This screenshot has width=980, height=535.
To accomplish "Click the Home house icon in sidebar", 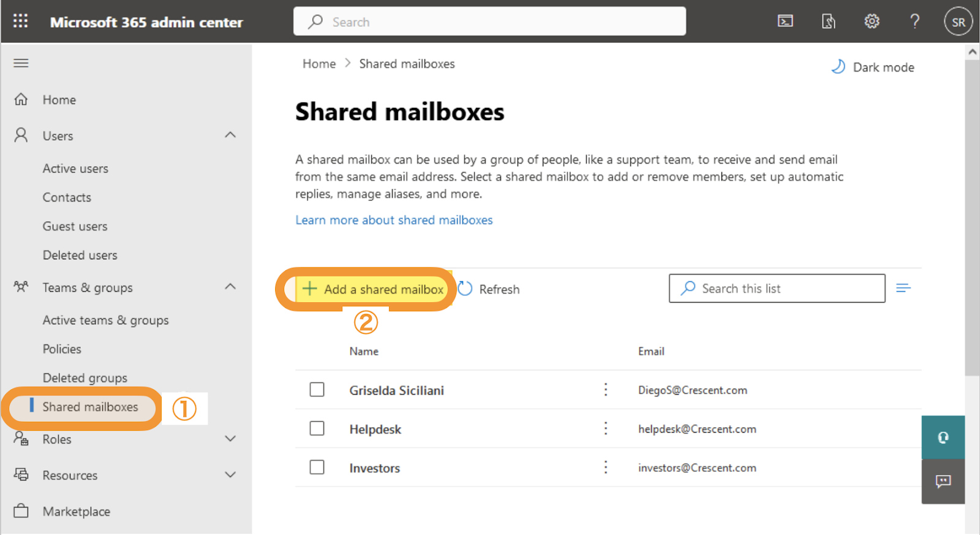I will coord(21,99).
